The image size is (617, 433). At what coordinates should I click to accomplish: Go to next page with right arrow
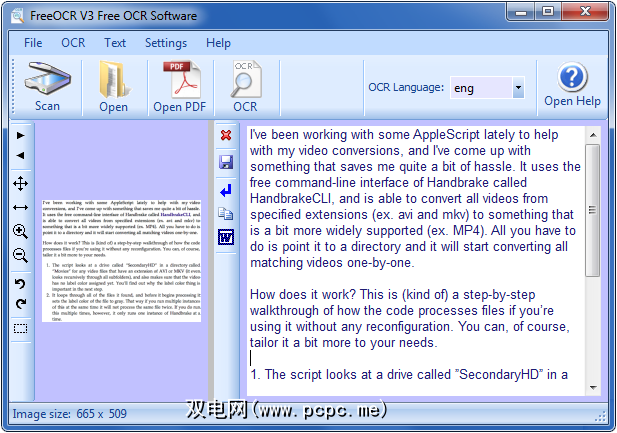click(x=20, y=136)
